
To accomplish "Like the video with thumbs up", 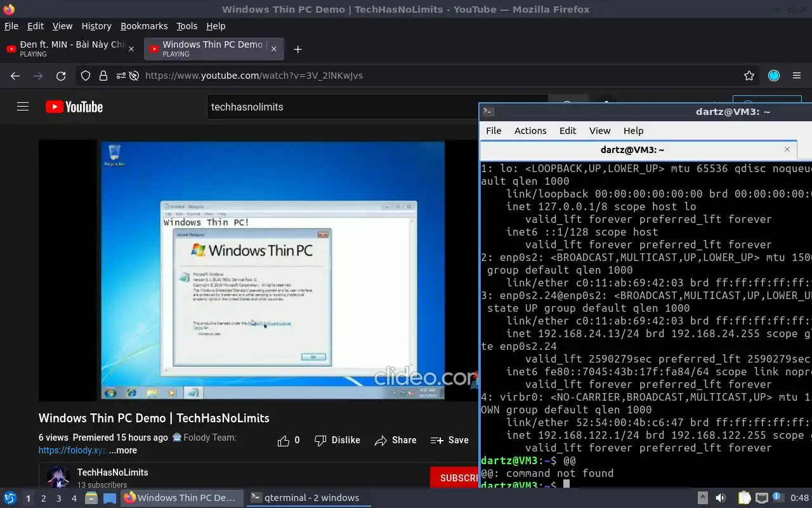I will pyautogui.click(x=289, y=440).
